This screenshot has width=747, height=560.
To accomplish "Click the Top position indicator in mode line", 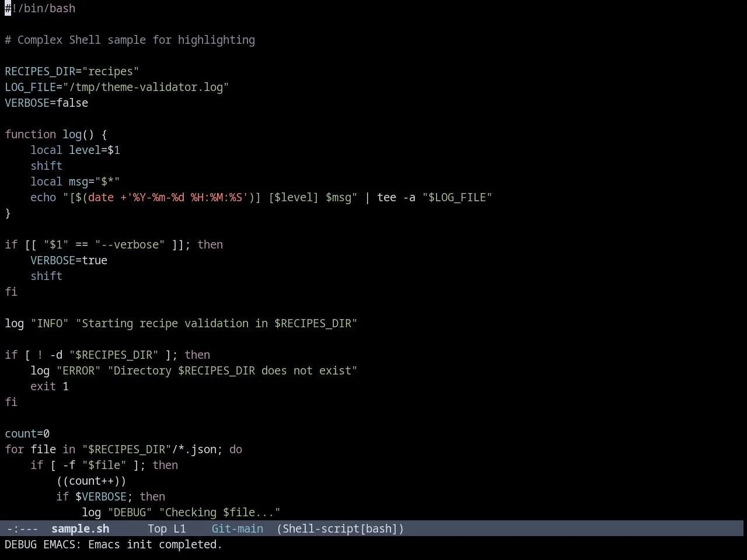I will coord(157,529).
